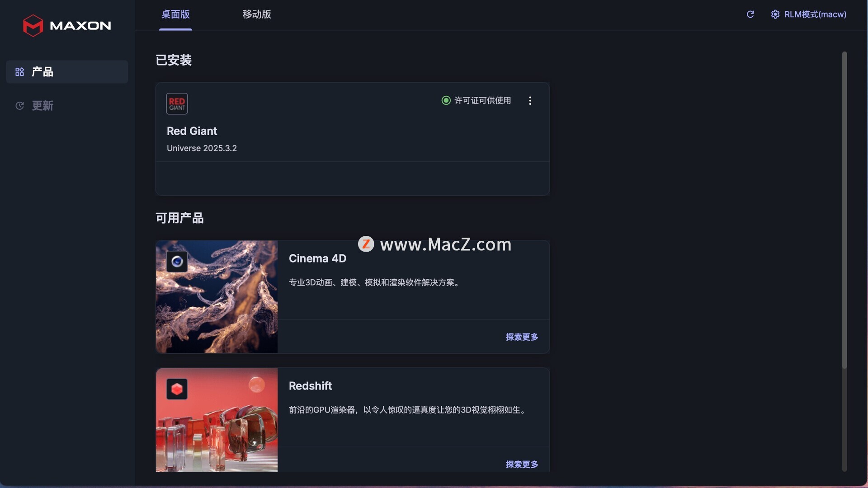
Task: Click the Maxon logo
Action: pos(67,25)
